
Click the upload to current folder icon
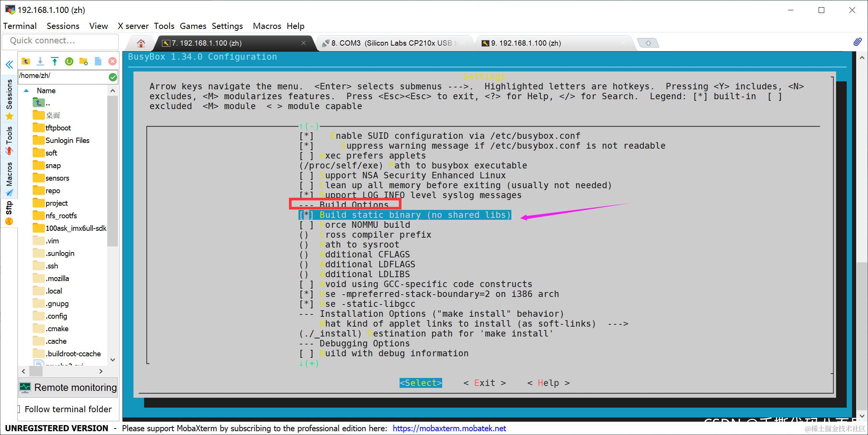tap(55, 61)
